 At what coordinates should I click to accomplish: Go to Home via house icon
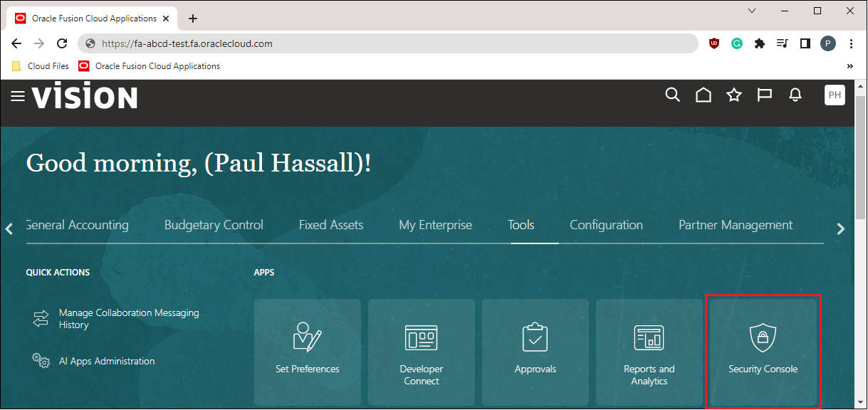pyautogui.click(x=704, y=95)
